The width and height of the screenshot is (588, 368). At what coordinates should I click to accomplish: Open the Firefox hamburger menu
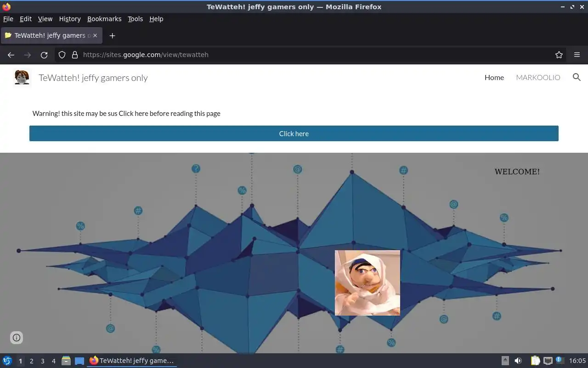coord(577,55)
